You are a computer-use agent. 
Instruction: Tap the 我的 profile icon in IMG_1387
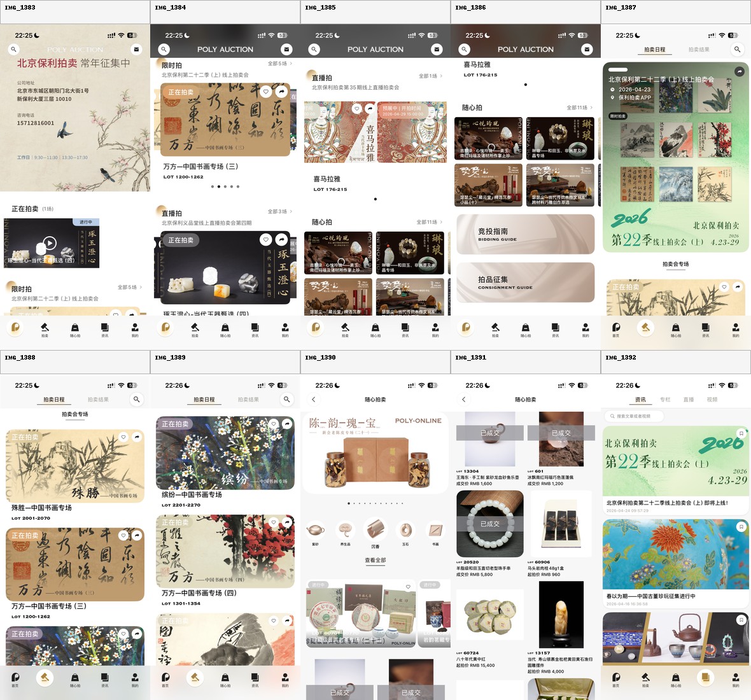pos(735,328)
